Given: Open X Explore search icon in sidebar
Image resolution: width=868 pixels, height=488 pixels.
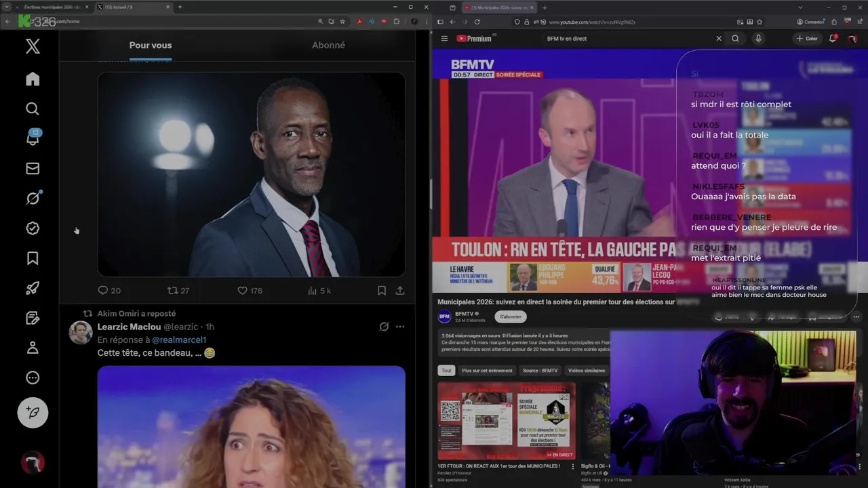Looking at the screenshot, I should click(33, 108).
